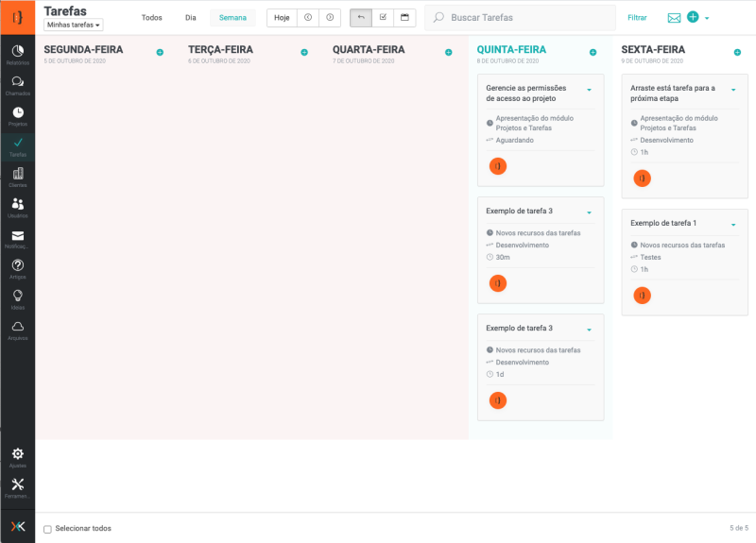This screenshot has height=543, width=756.
Task: Open the Ideias lightbulb icon
Action: tap(17, 297)
